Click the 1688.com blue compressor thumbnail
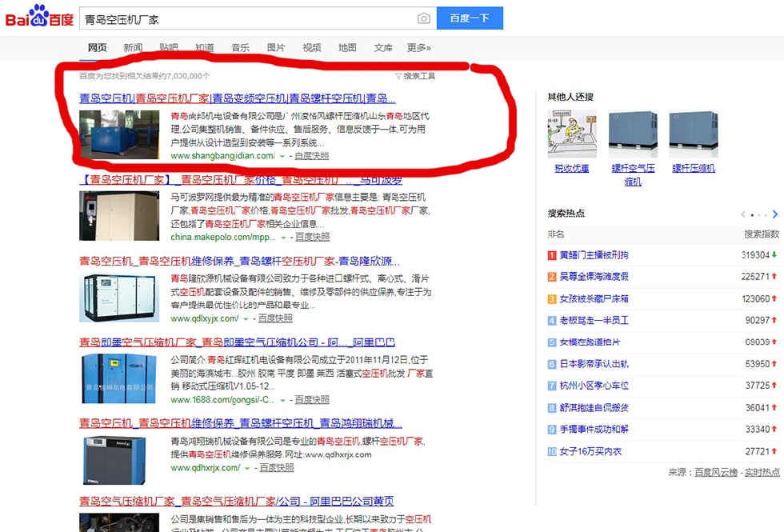The height and width of the screenshot is (532, 784). point(119,378)
